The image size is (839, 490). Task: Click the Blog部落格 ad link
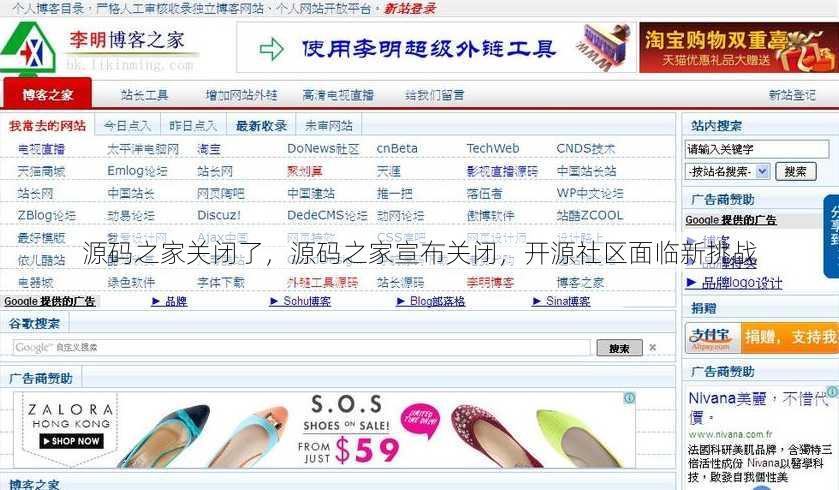coord(431,301)
